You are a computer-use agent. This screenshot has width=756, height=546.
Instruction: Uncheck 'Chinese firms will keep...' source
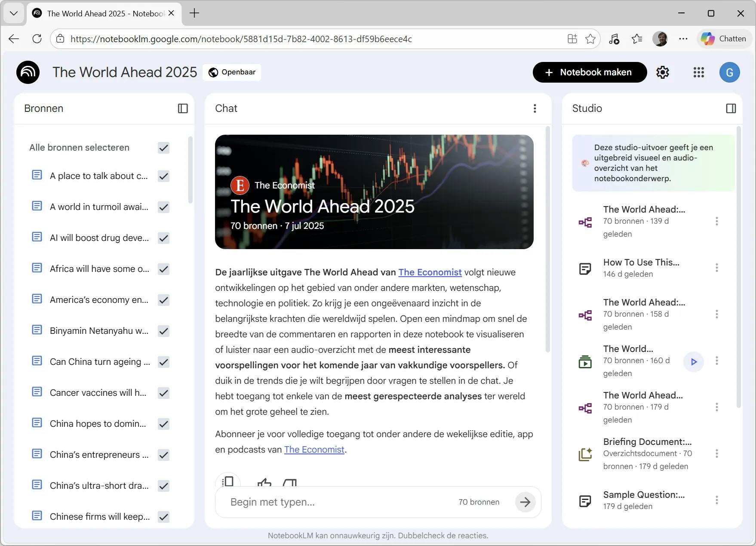point(163,517)
